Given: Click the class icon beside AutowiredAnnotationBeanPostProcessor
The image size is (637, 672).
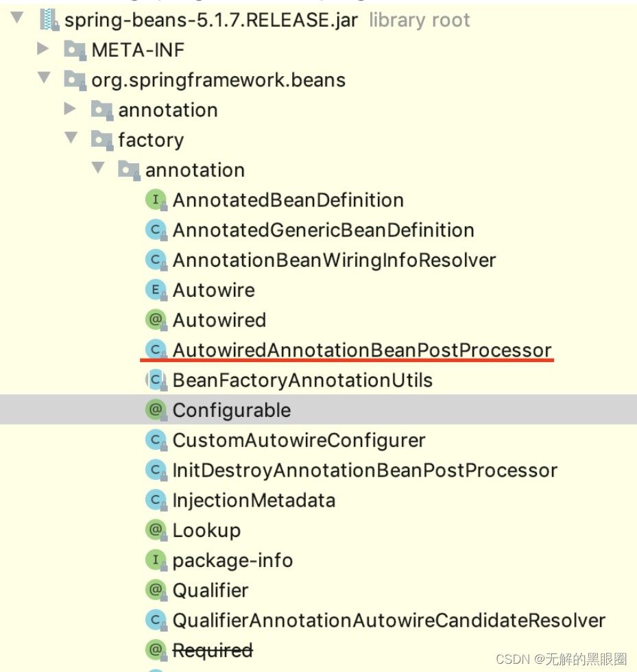Looking at the screenshot, I should pyautogui.click(x=156, y=350).
